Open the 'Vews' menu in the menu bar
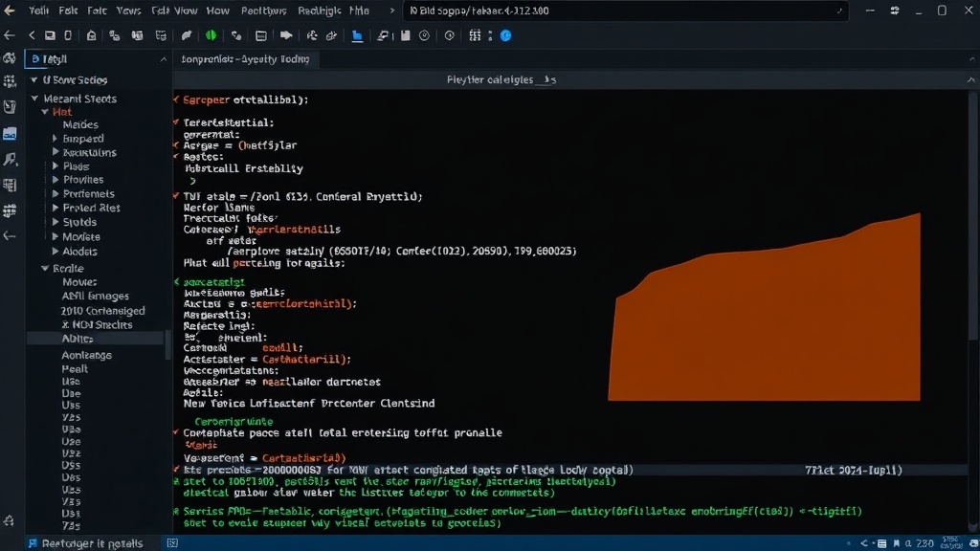 tap(128, 11)
